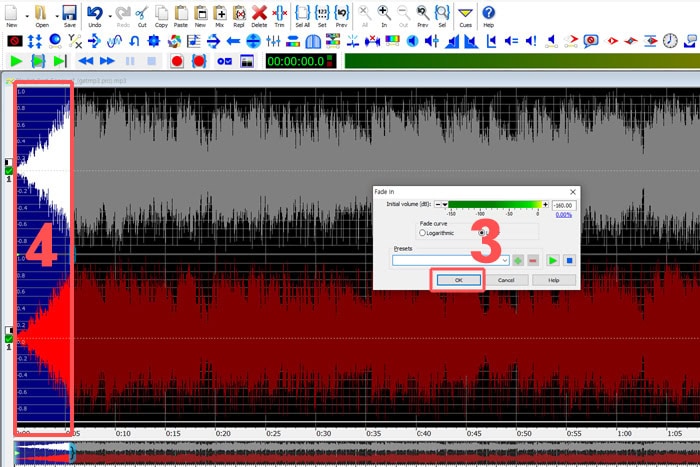This screenshot has width=700, height=467.
Task: Confirm Fade In with OK button
Action: (x=458, y=280)
